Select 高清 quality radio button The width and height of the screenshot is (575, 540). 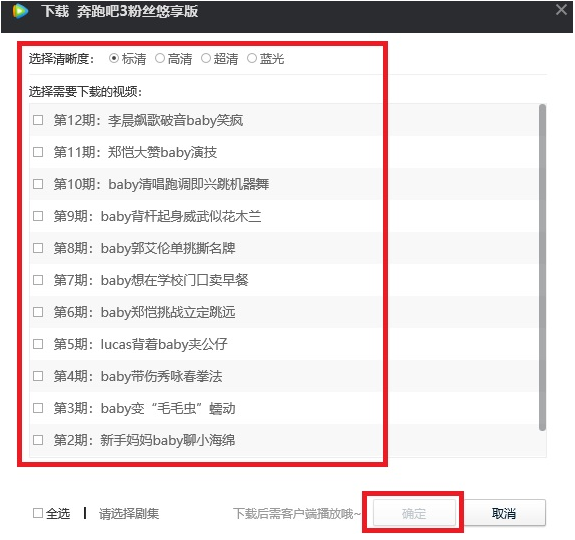pyautogui.click(x=160, y=58)
